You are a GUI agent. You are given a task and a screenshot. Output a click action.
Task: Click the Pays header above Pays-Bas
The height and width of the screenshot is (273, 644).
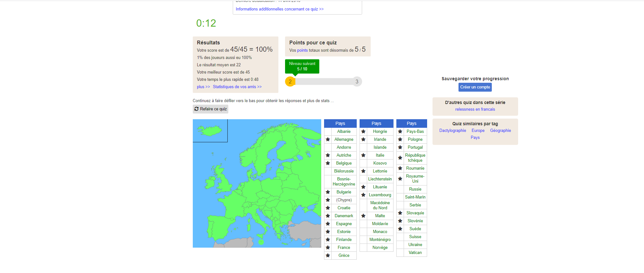[412, 123]
